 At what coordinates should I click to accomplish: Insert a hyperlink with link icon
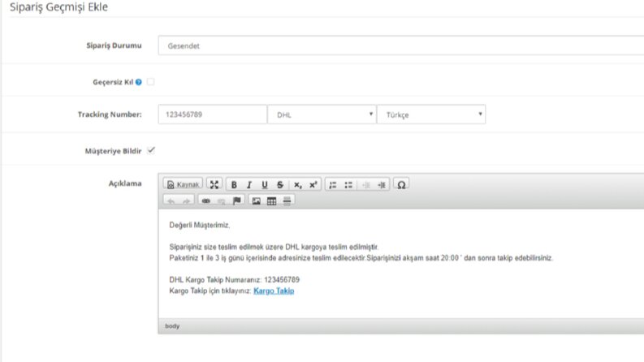point(206,200)
